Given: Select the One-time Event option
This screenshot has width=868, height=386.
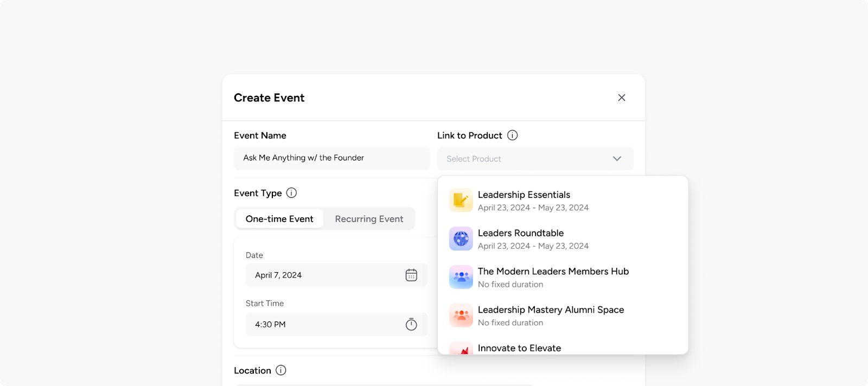Looking at the screenshot, I should click(279, 219).
